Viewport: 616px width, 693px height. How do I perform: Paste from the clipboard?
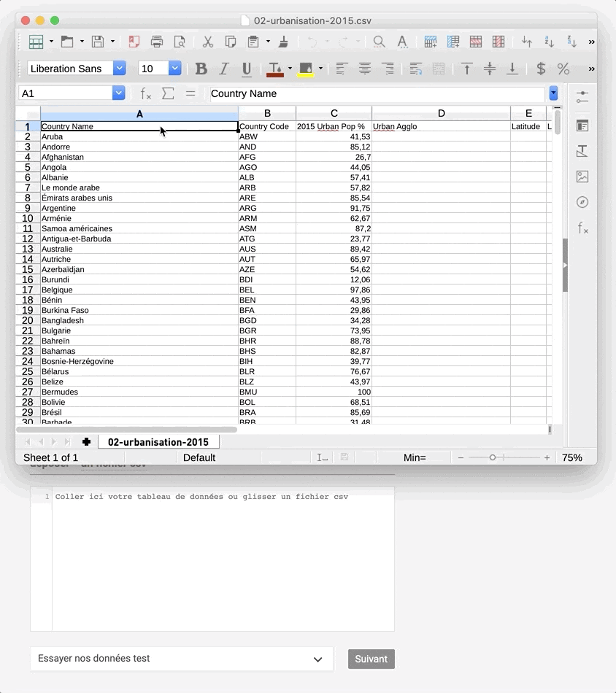253,42
